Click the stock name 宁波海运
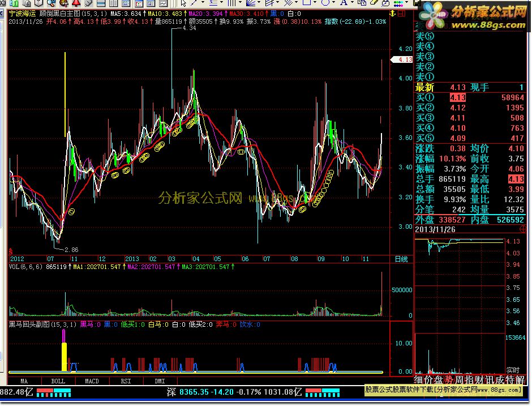 click(22, 14)
